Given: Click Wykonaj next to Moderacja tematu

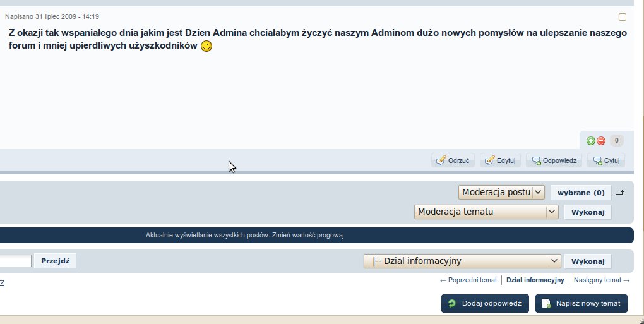Looking at the screenshot, I should (x=588, y=212).
